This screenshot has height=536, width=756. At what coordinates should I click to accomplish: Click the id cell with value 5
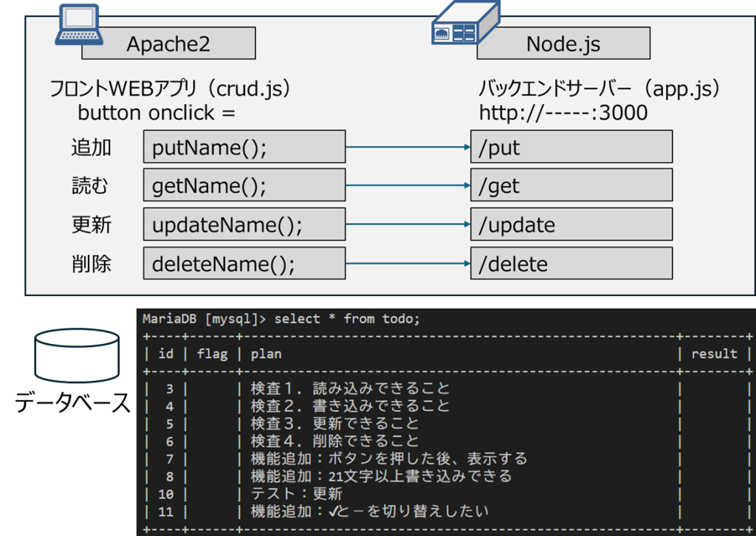[x=170, y=425]
